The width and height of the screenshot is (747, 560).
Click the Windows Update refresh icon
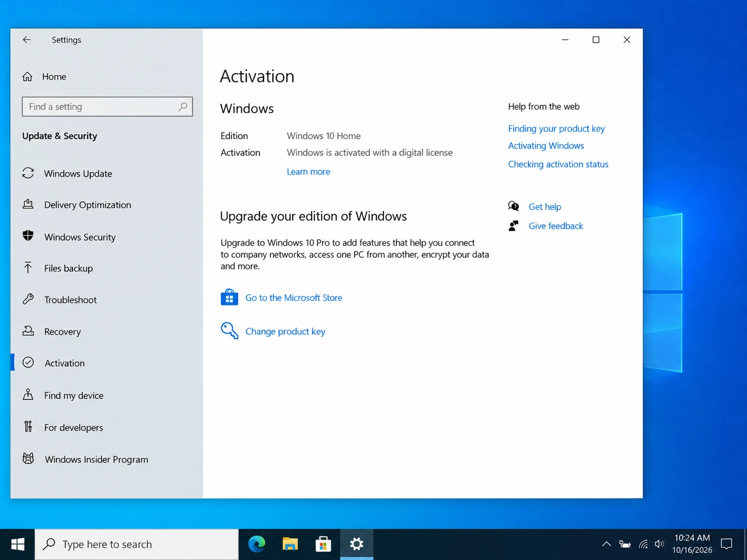pos(28,173)
